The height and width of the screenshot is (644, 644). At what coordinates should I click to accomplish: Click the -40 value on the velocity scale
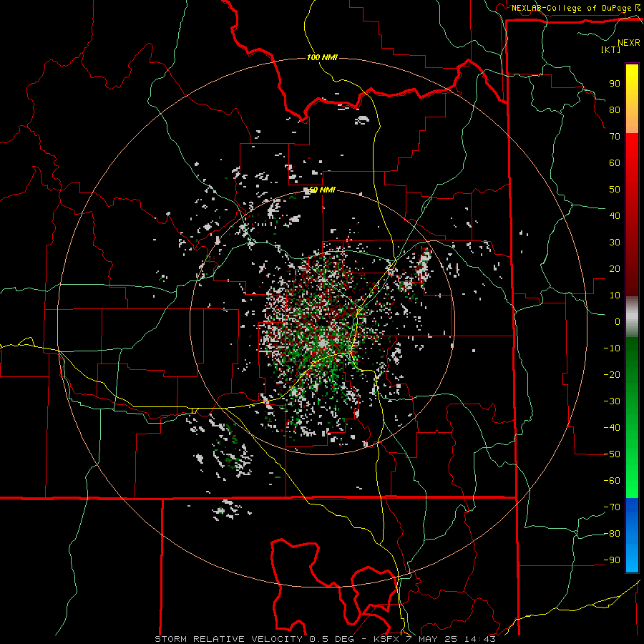[x=612, y=428]
